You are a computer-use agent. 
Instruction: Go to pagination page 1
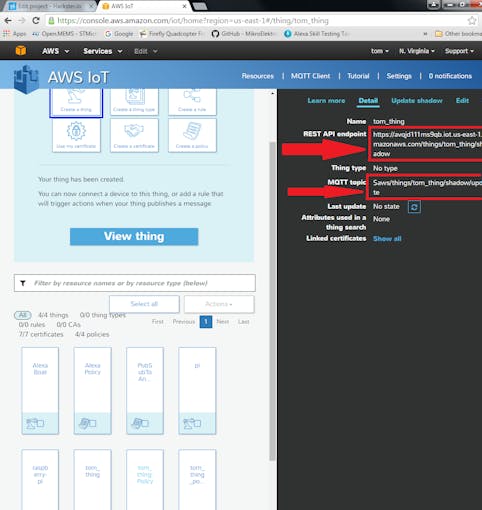coord(206,322)
